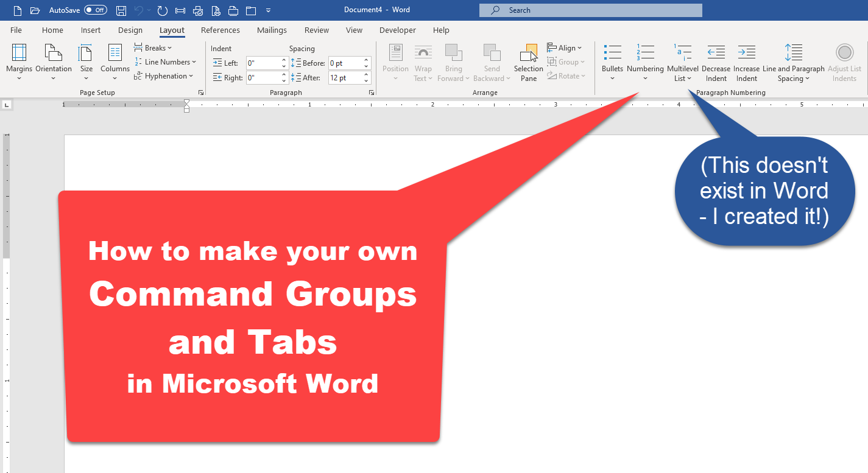Click the tab selector at ruler corner

pos(7,105)
